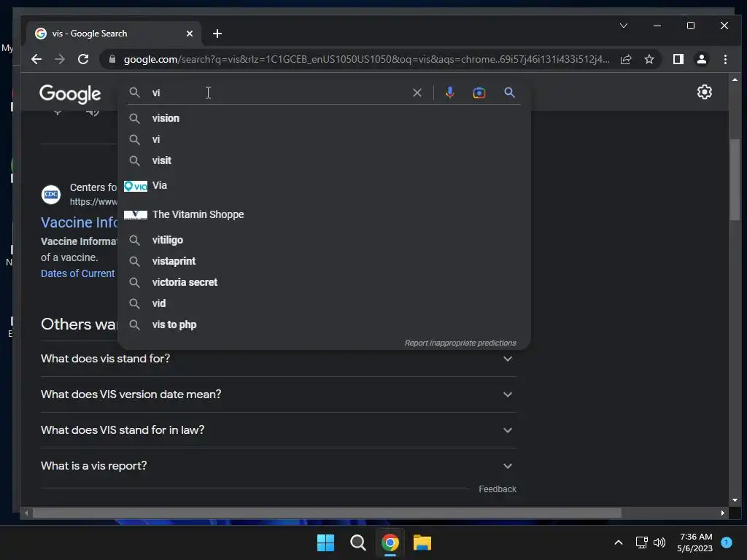The image size is (747, 560).
Task: Start search by voice
Action: point(449,93)
